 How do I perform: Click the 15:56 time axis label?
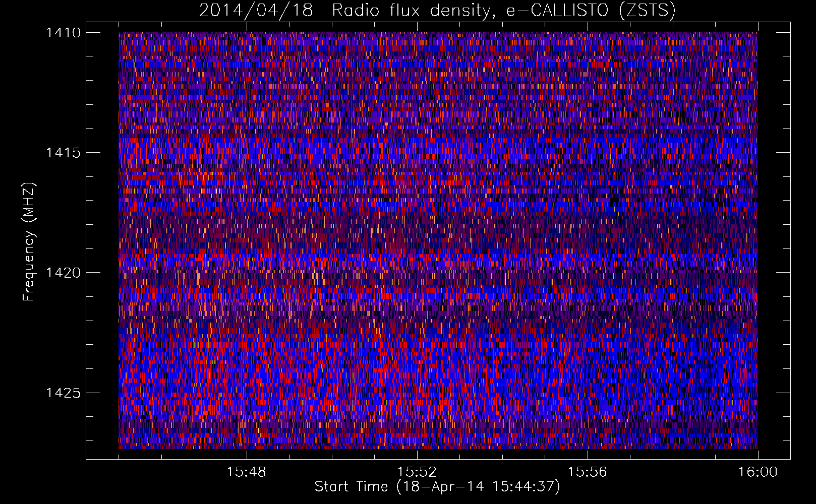(x=587, y=472)
